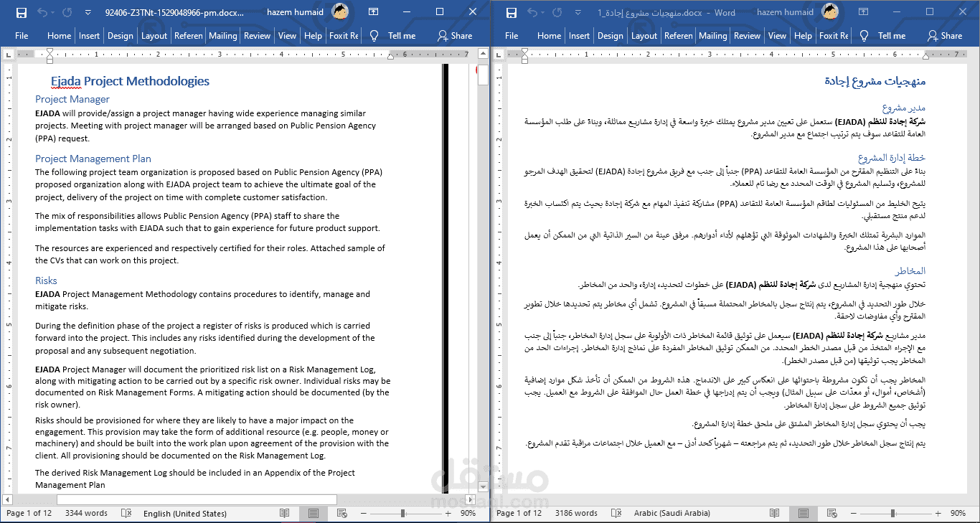Click the '3344 words' count in status bar
Viewport: 980px width, 523px height.
pos(86,513)
